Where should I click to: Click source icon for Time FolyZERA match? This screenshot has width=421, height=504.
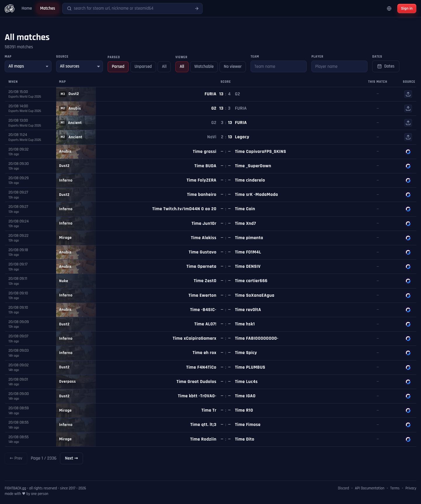(408, 180)
